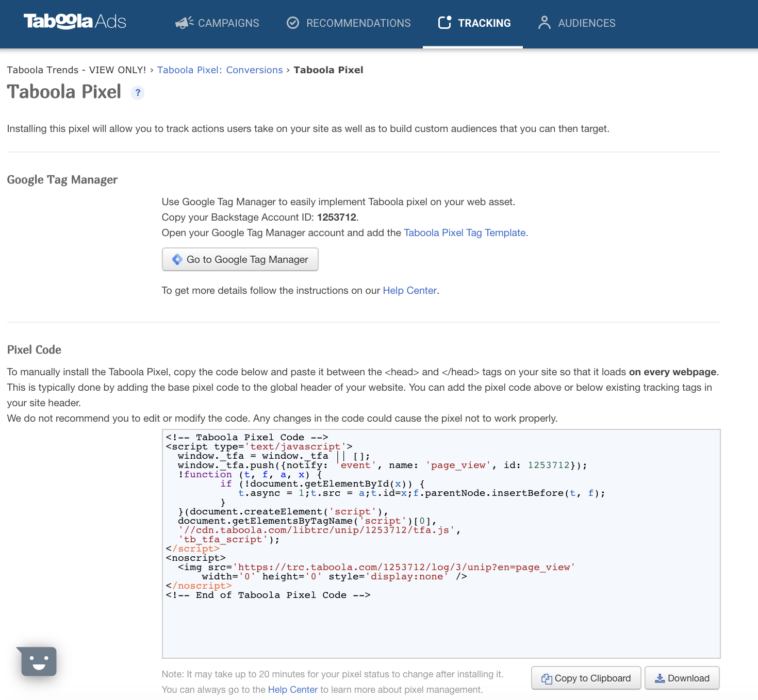
Task: Click the 'End of Taboola Pixel Code' comment
Action: (268, 595)
